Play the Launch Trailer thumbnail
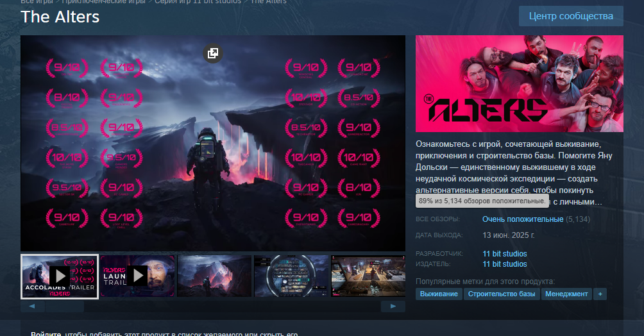 pos(138,276)
